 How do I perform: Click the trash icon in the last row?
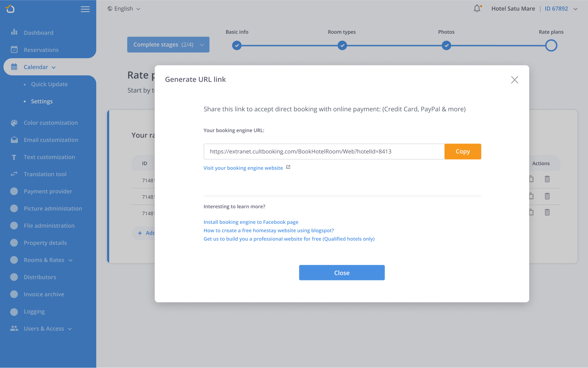click(x=547, y=212)
